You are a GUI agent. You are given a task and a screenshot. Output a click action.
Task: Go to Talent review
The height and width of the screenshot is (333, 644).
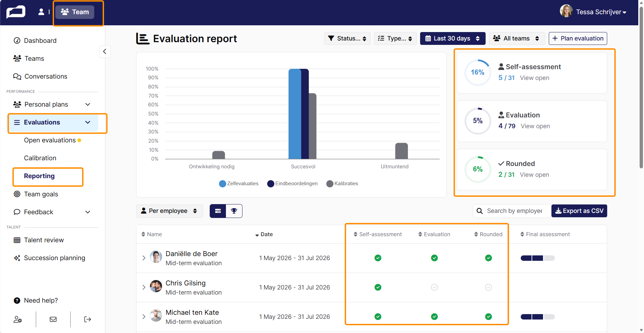pos(44,240)
